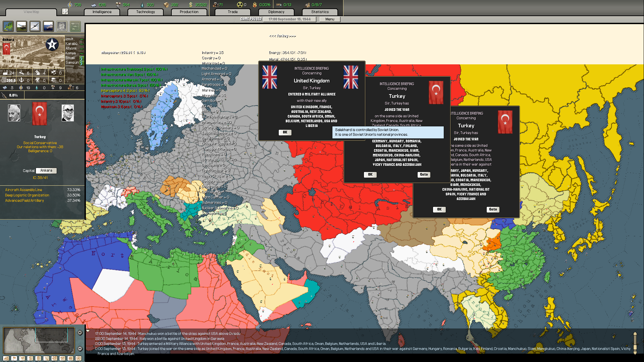
Task: Select the economy dollar map mode icon
Action: click(x=30, y=358)
